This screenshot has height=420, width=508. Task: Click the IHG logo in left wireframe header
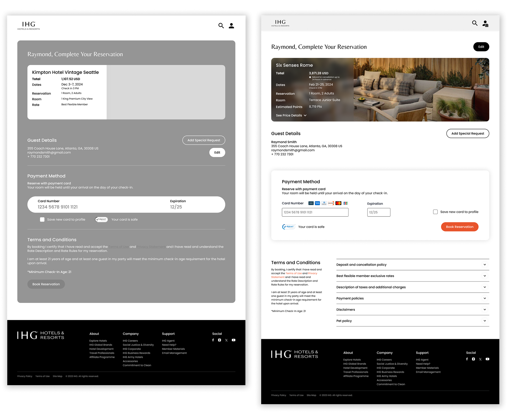[29, 26]
